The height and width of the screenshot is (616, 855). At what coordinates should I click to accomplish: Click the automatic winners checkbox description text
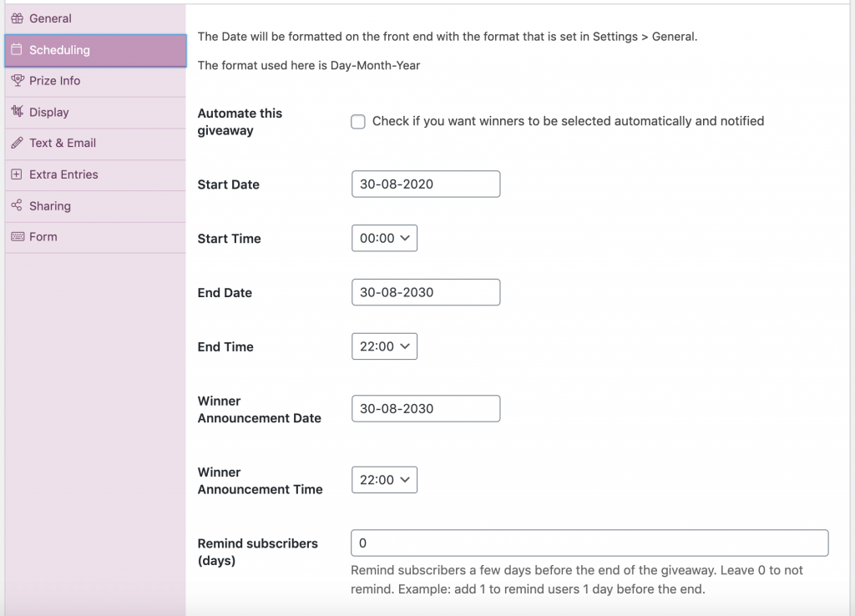pyautogui.click(x=568, y=121)
